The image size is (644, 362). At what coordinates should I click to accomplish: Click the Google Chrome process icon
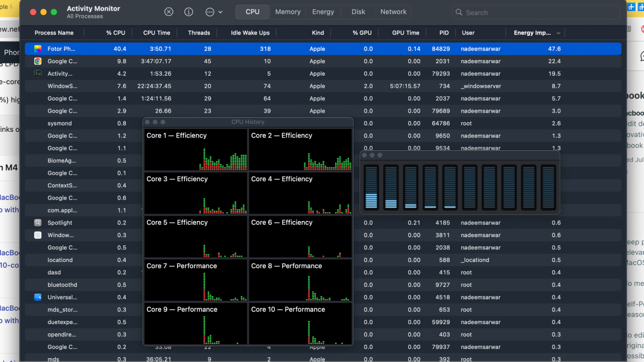(38, 61)
